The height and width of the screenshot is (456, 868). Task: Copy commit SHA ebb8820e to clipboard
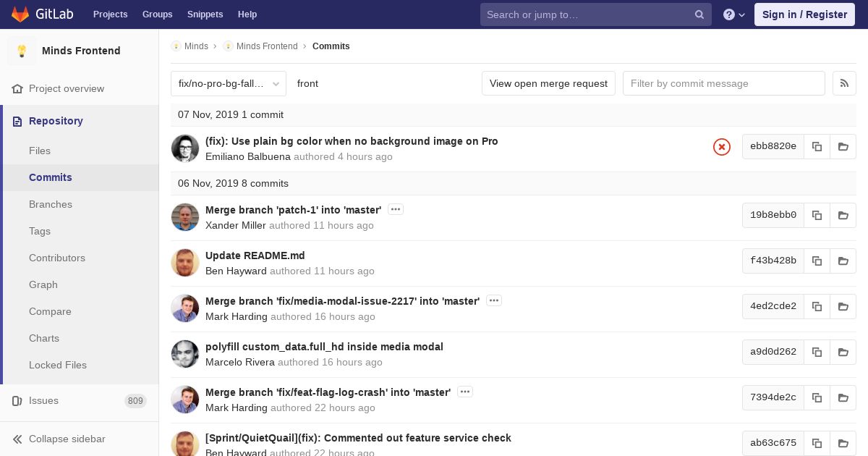point(817,146)
